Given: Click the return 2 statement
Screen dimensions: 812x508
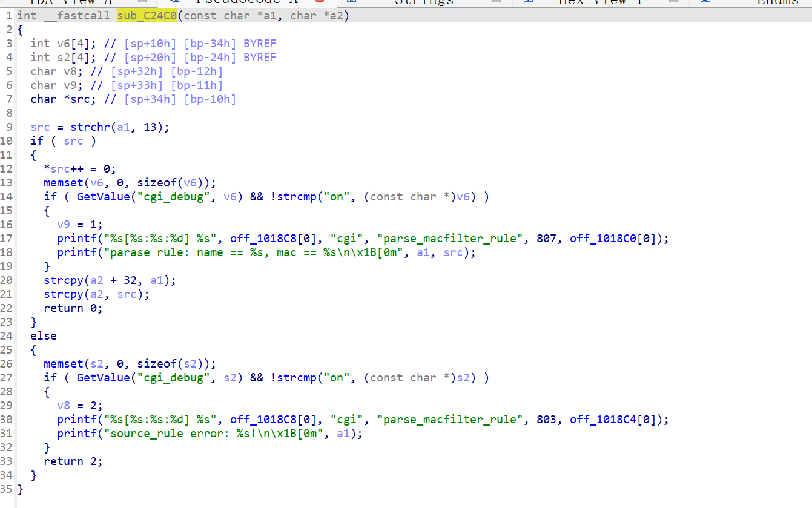Looking at the screenshot, I should [73, 461].
